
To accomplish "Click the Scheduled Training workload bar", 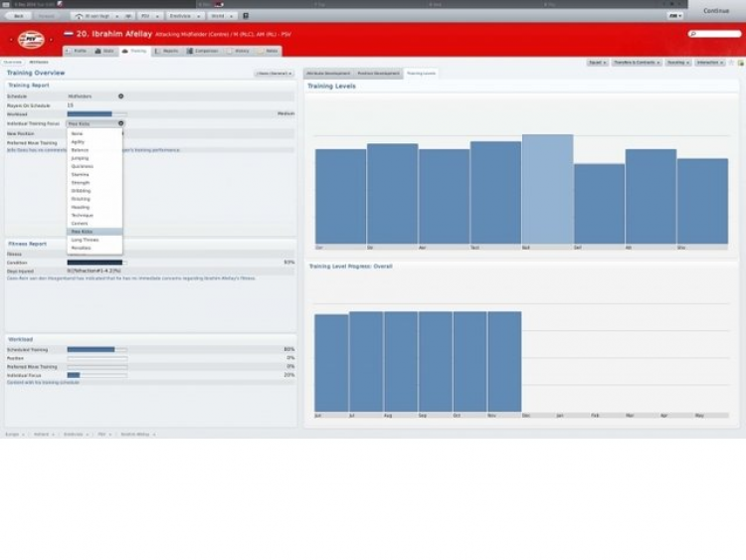I will 97,350.
